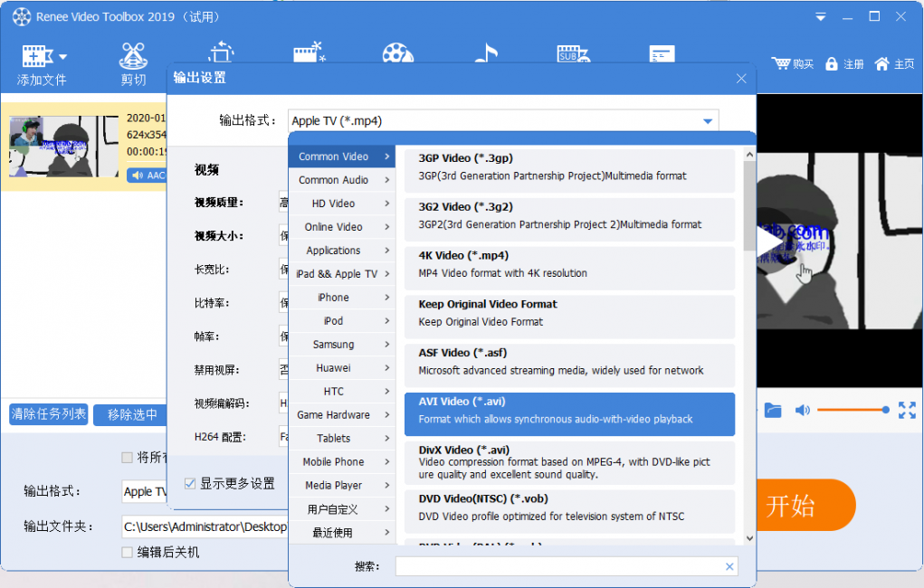Image resolution: width=924 pixels, height=588 pixels.
Task: Open the opening/ending title card icon
Action: click(662, 53)
